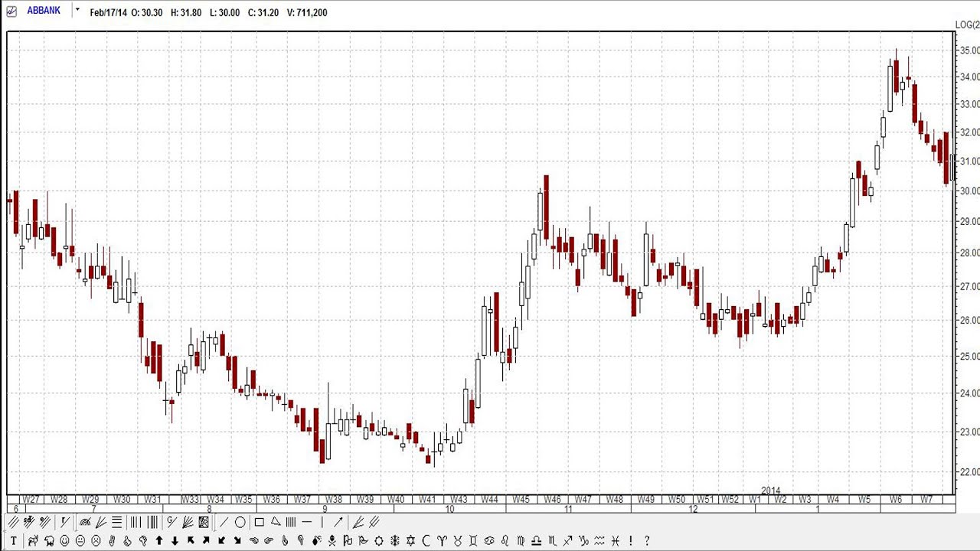
Task: Pick the down-right diagonal arrow symbol
Action: coord(237,540)
